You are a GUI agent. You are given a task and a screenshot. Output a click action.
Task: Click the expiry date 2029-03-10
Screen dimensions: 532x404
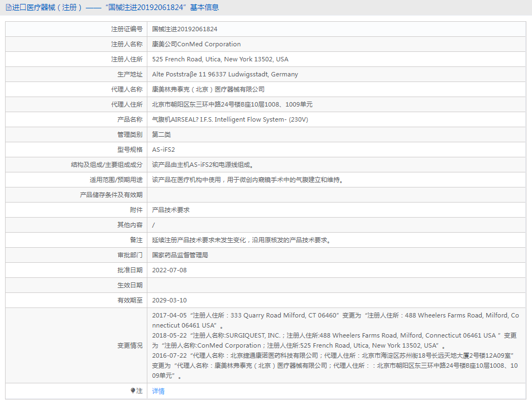tap(169, 300)
